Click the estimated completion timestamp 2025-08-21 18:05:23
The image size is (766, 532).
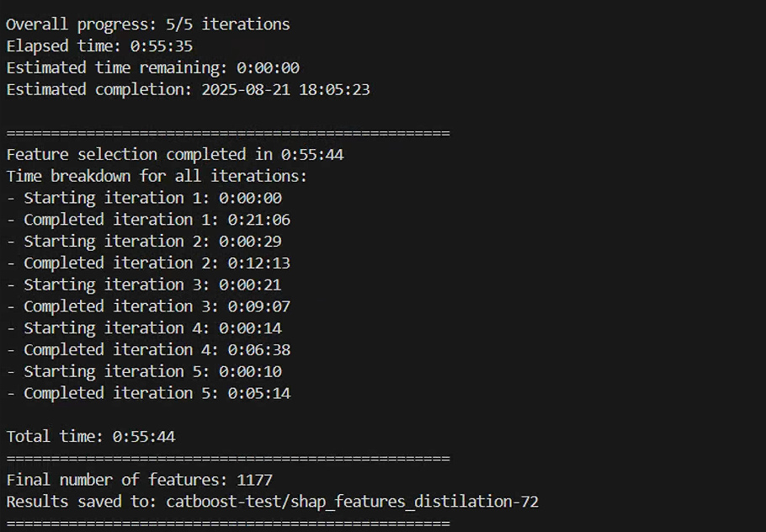pos(285,89)
